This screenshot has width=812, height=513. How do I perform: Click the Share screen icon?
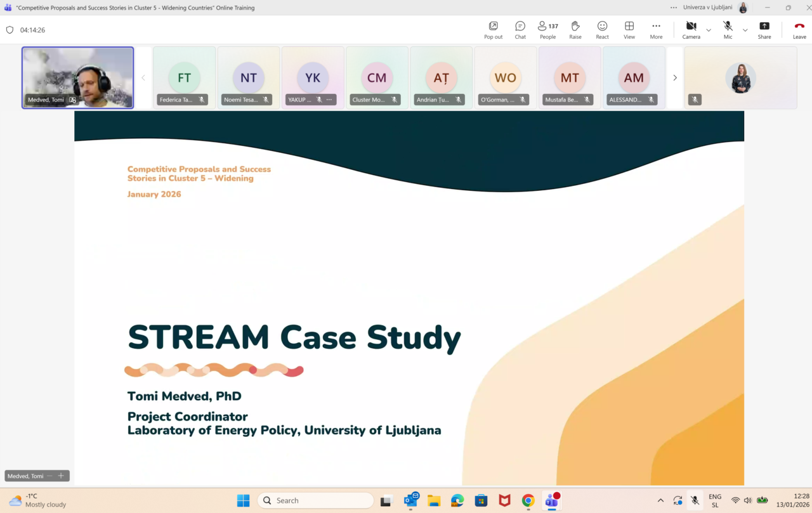pos(764,29)
